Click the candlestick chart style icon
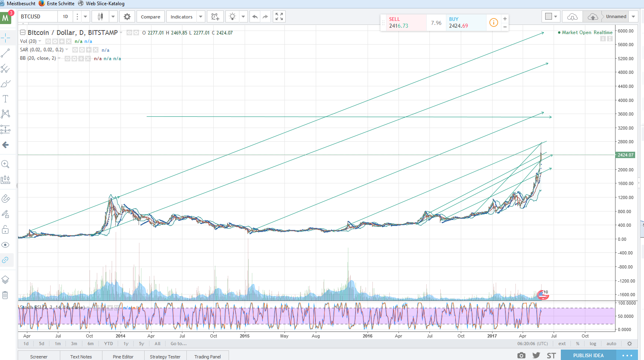The width and height of the screenshot is (644, 360). [x=100, y=17]
